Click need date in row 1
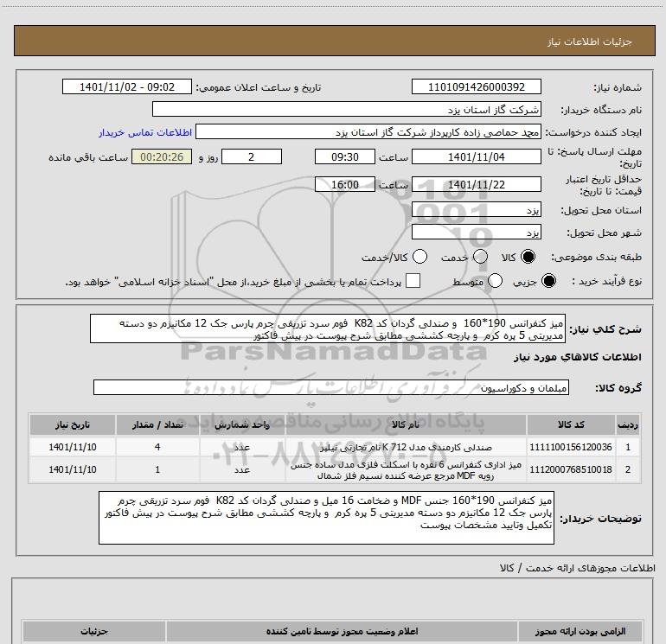This screenshot has width=666, height=644. pyautogui.click(x=73, y=447)
